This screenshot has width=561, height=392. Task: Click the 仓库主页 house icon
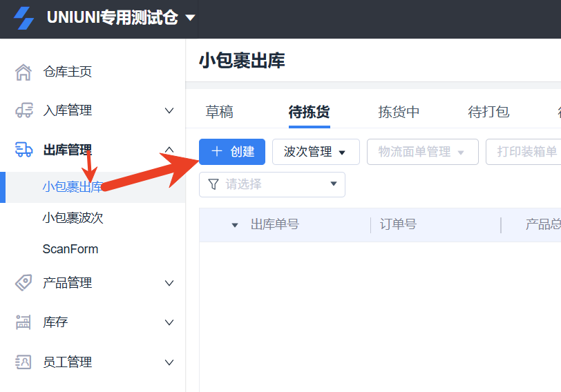coord(23,72)
